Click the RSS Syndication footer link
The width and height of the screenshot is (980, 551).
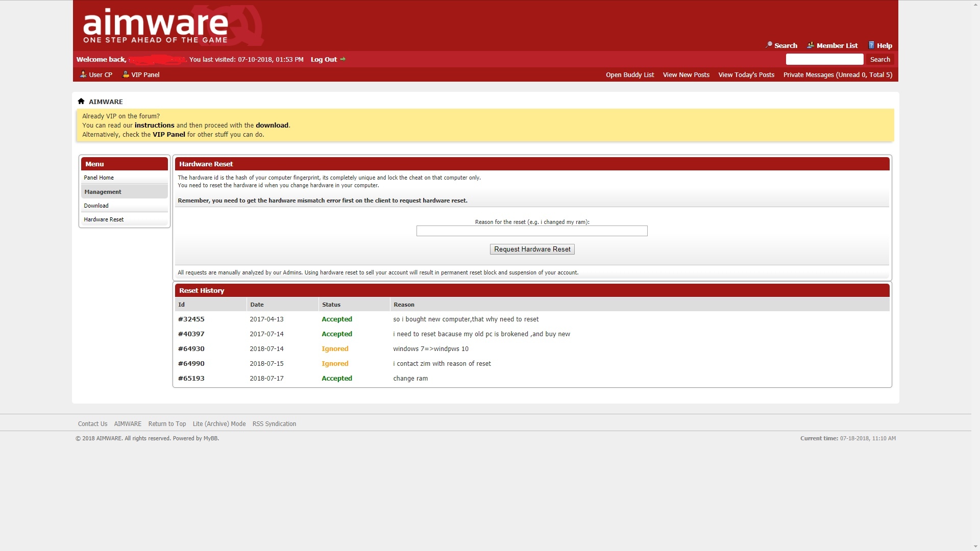click(274, 424)
